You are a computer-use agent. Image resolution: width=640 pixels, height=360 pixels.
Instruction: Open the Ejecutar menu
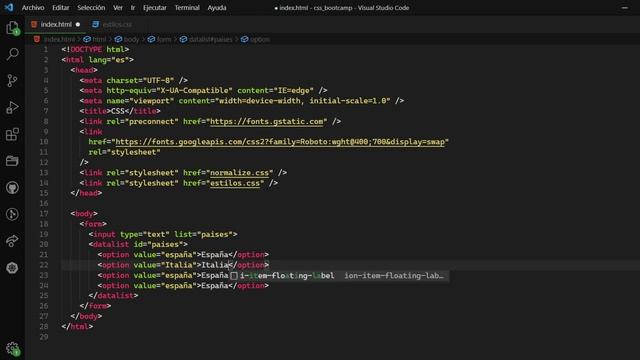tap(155, 8)
